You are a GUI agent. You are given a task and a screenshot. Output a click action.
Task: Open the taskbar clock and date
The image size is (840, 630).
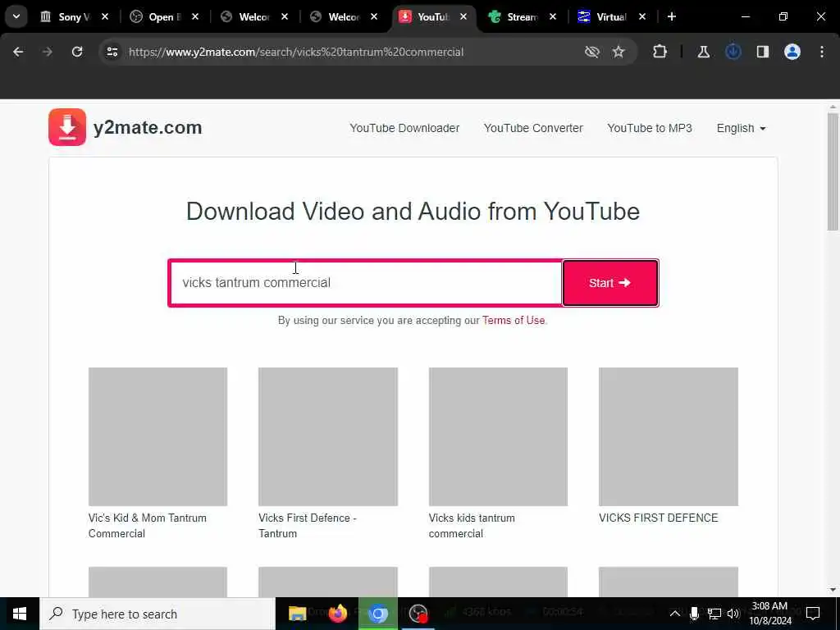point(769,614)
